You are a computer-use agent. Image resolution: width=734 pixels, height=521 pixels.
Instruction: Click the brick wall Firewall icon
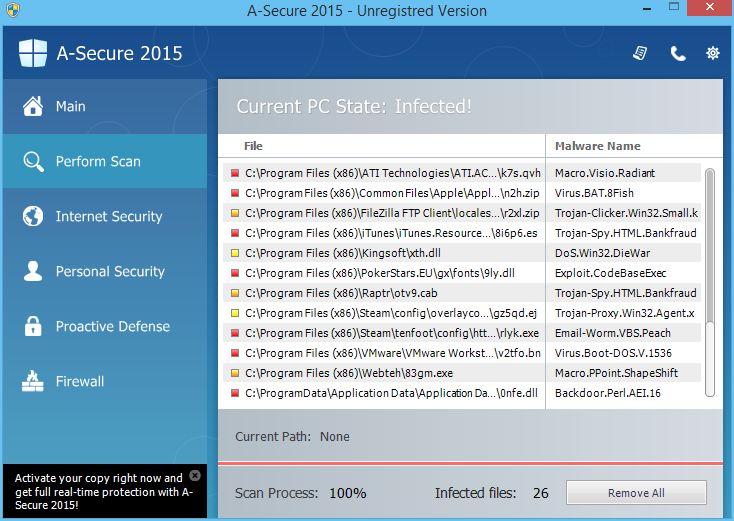pos(33,381)
